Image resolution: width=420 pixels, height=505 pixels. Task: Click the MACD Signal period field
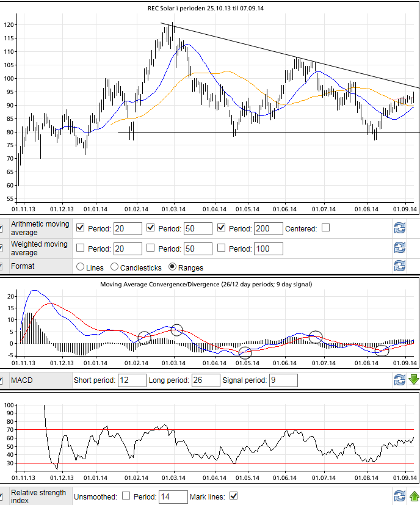[283, 380]
